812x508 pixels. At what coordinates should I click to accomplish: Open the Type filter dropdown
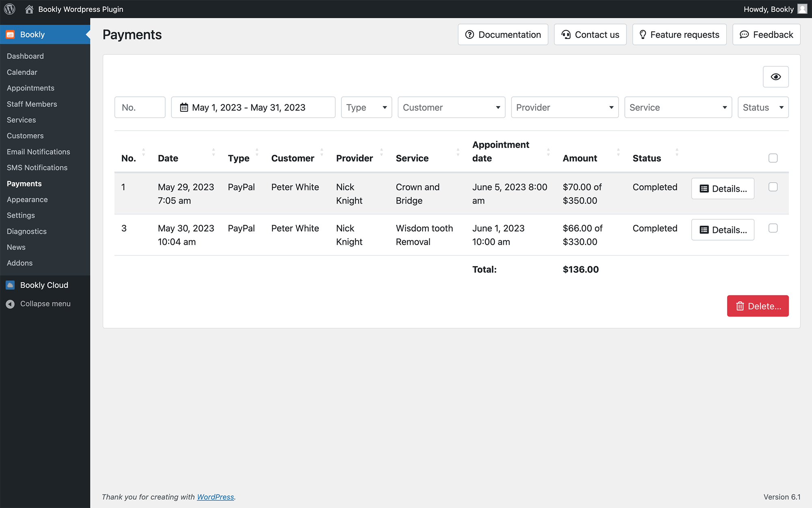tap(366, 107)
